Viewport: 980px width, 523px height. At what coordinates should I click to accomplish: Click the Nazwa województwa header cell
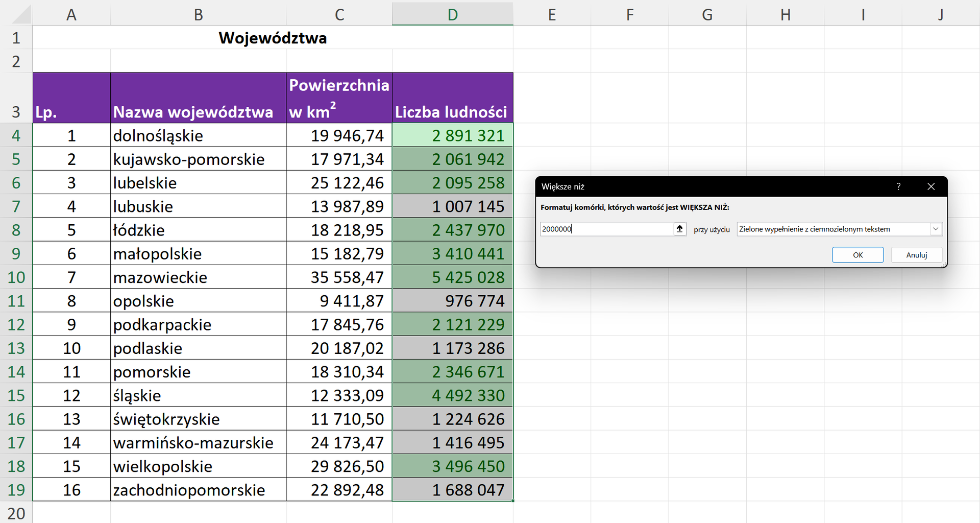[198, 98]
